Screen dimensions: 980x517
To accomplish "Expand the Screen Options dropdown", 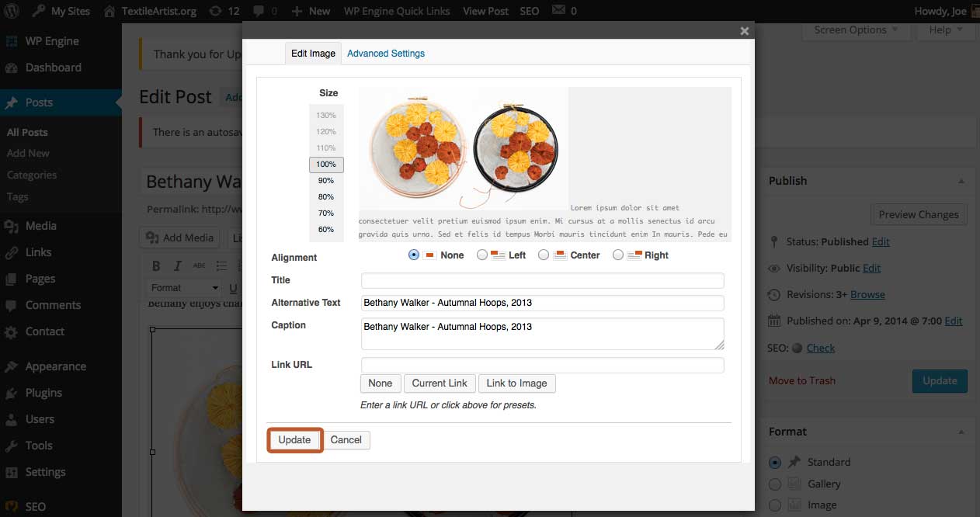I will (x=856, y=30).
